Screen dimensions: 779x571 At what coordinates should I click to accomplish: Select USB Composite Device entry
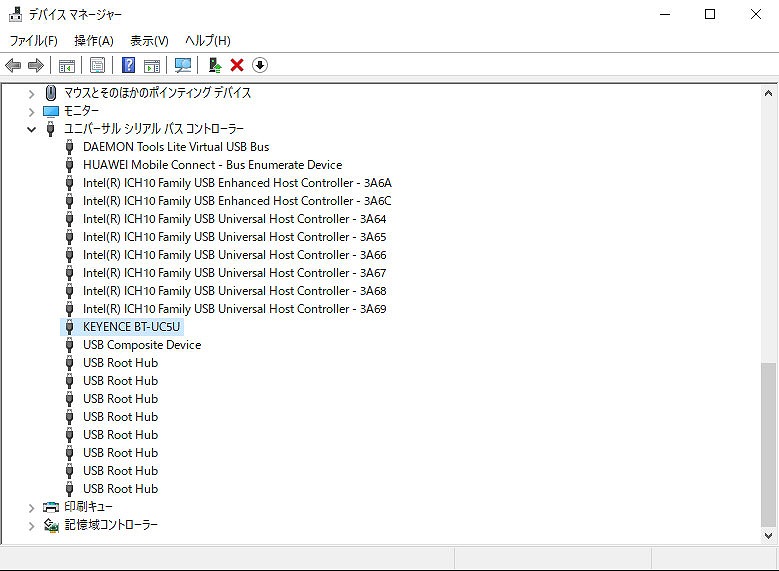tap(141, 345)
